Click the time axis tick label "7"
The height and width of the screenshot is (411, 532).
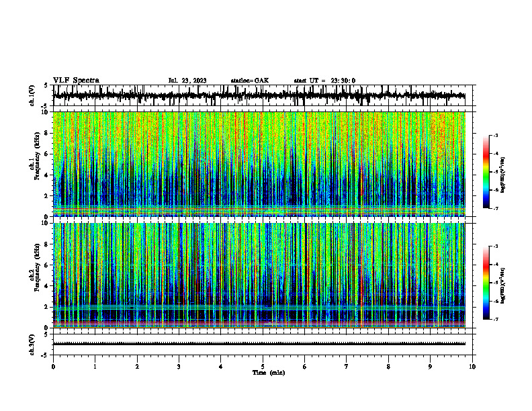point(347,367)
